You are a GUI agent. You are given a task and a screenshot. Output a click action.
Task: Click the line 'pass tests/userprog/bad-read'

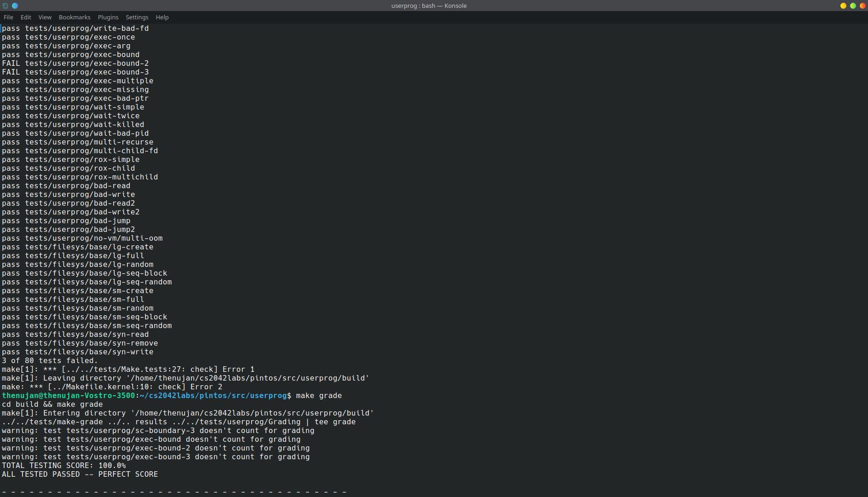click(66, 186)
